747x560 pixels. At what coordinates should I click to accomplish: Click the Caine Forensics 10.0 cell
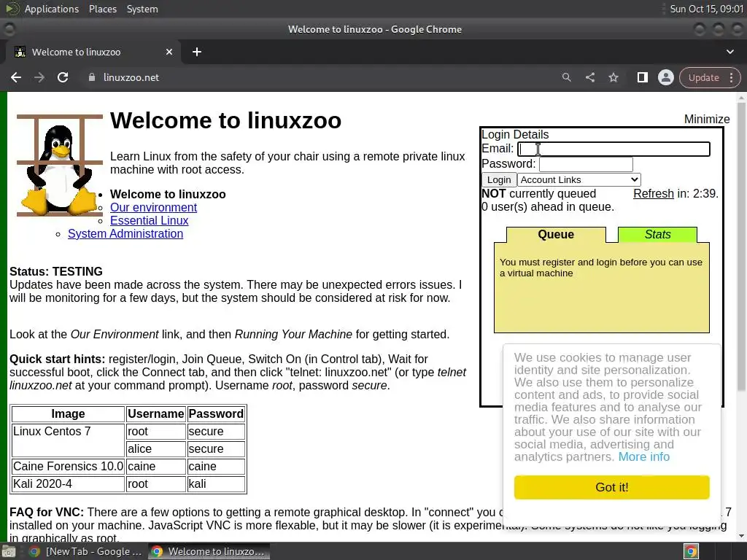tap(68, 466)
